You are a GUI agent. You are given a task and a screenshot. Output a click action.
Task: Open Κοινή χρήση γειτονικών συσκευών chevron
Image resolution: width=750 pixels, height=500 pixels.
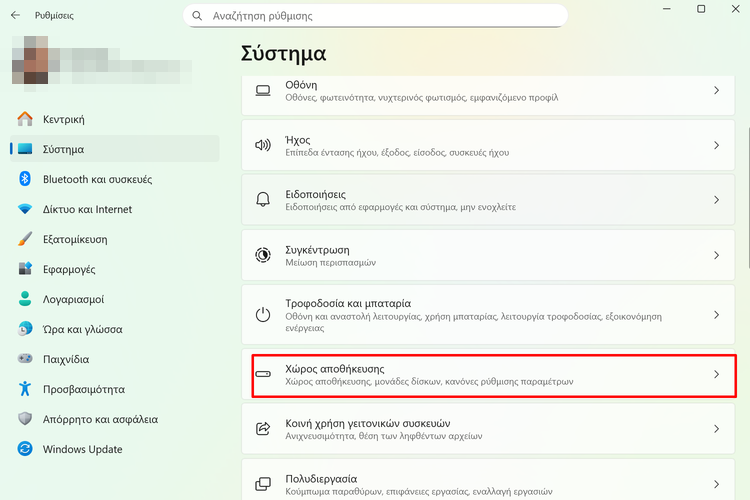[x=717, y=429]
